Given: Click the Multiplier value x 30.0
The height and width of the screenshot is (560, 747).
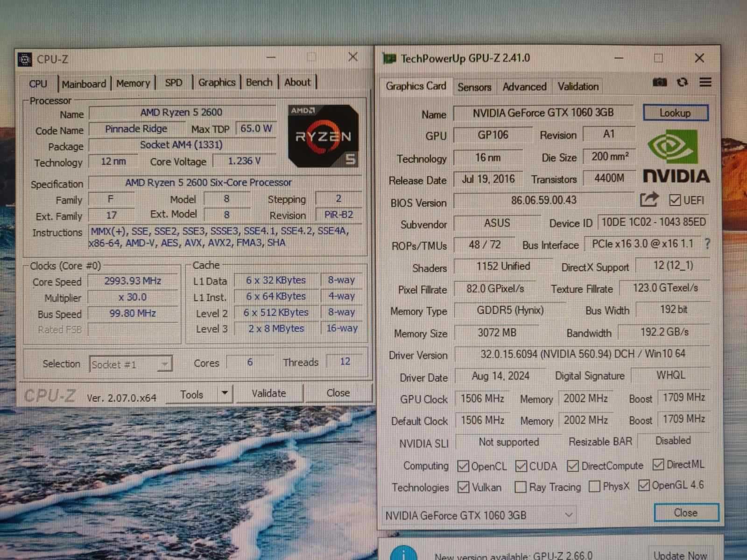Looking at the screenshot, I should click(133, 297).
